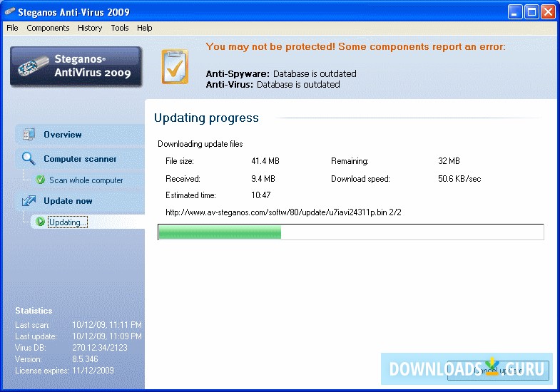Open the Help menu
The image size is (560, 392).
pos(145,28)
